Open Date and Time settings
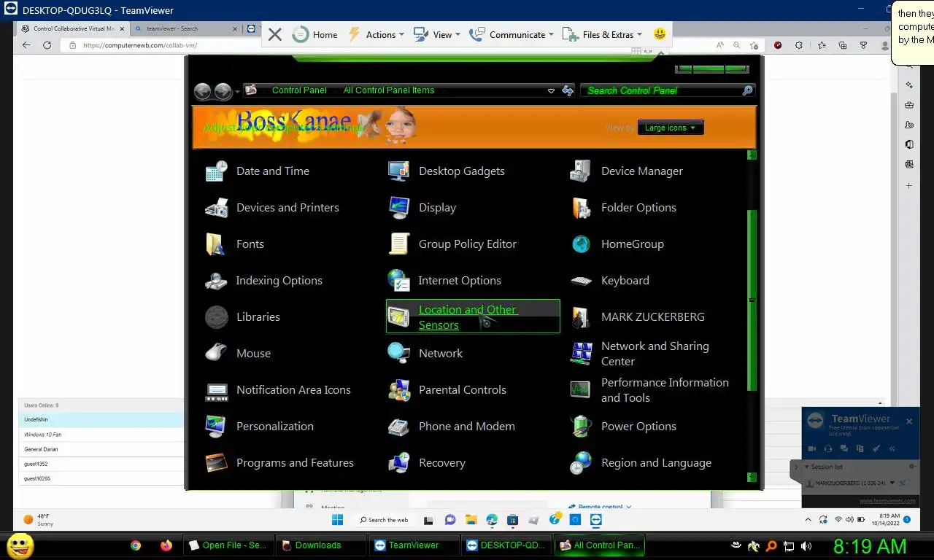 click(x=258, y=171)
